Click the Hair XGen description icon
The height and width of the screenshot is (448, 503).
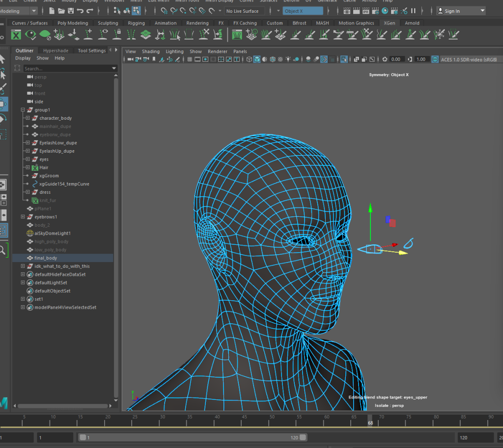click(x=35, y=168)
